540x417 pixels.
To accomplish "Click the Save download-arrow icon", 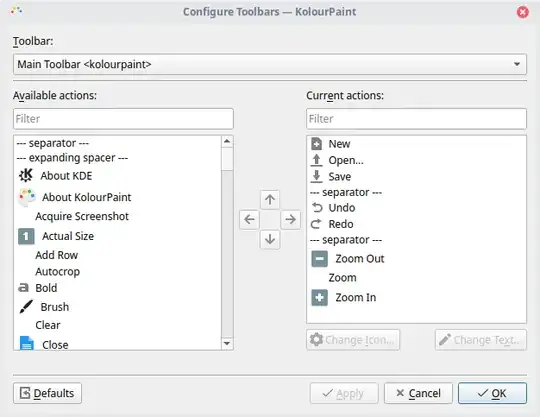I will point(316,176).
